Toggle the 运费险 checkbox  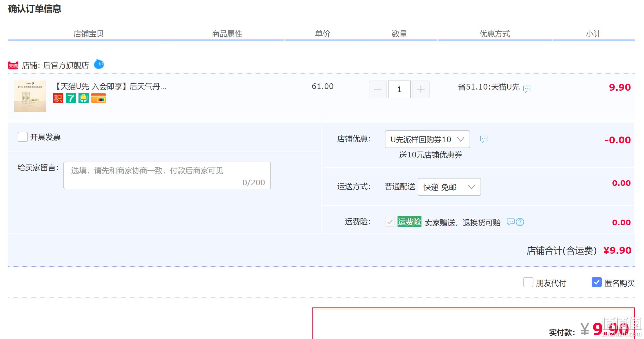(390, 222)
